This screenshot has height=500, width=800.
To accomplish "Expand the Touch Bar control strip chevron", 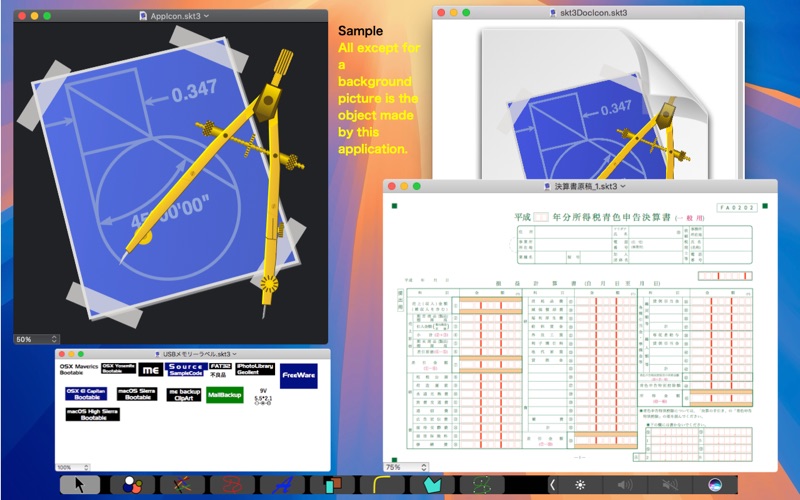I will coord(552,485).
